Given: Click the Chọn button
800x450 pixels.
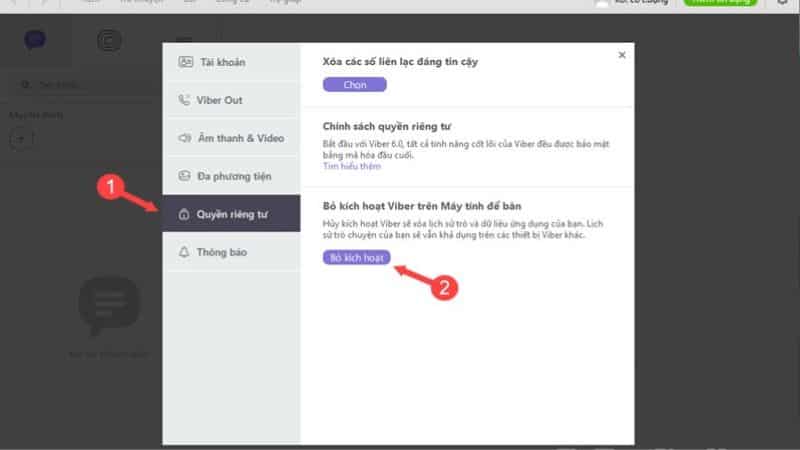Looking at the screenshot, I should click(355, 85).
